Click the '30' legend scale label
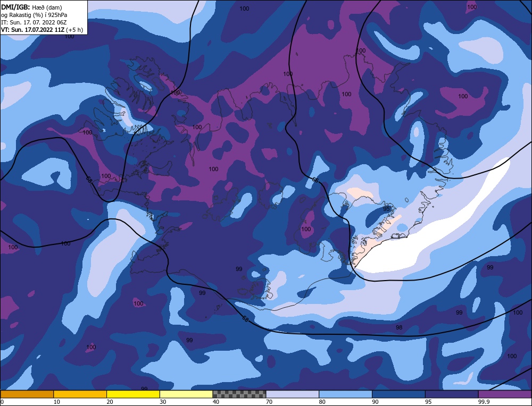The height and width of the screenshot is (406, 532). 163,402
